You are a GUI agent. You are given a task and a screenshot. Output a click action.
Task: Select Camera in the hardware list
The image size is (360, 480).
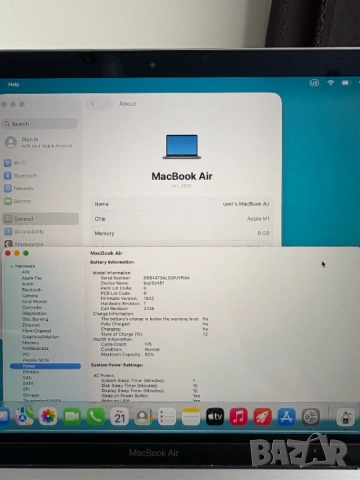30,295
